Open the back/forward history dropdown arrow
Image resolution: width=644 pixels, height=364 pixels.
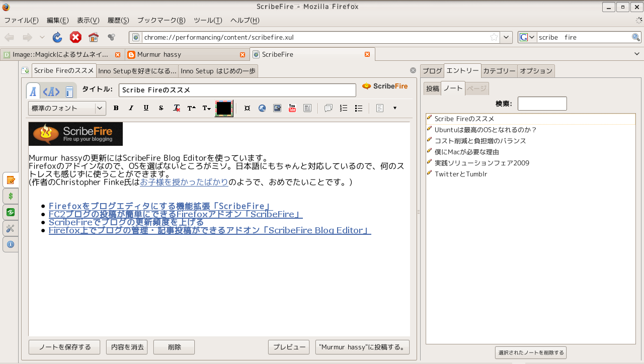(42, 37)
